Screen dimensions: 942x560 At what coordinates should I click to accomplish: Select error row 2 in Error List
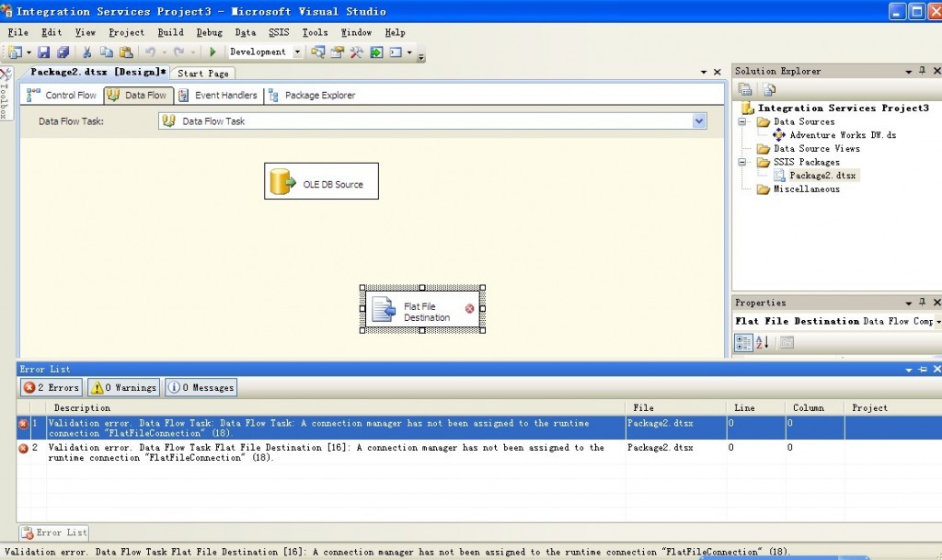(478, 452)
